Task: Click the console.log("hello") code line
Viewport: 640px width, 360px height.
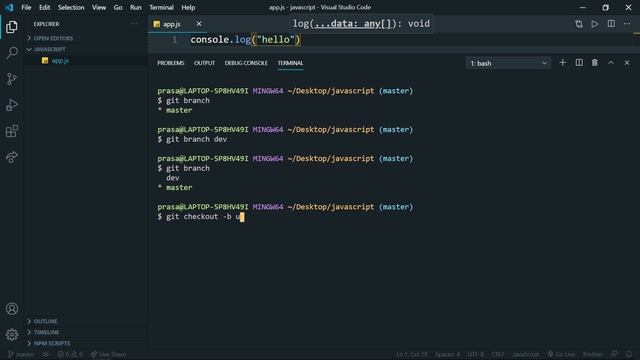Action: tap(245, 40)
